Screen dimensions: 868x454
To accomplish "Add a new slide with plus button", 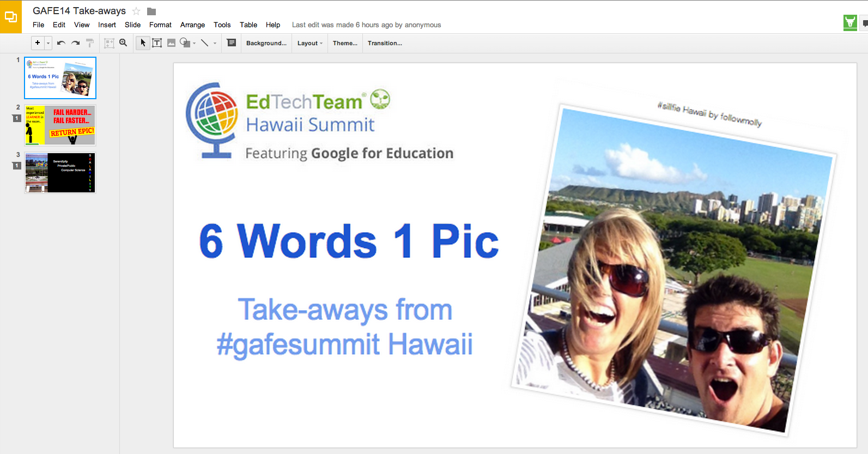I will 38,43.
